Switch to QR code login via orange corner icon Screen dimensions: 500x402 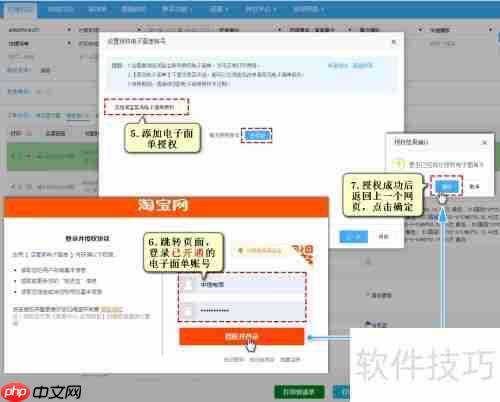click(303, 255)
